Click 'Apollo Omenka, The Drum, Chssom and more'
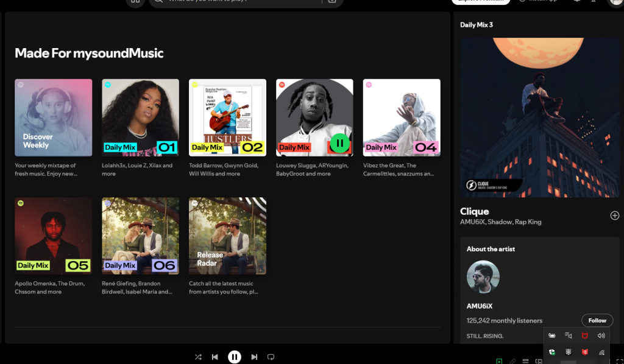Image resolution: width=624 pixels, height=364 pixels. click(50, 288)
